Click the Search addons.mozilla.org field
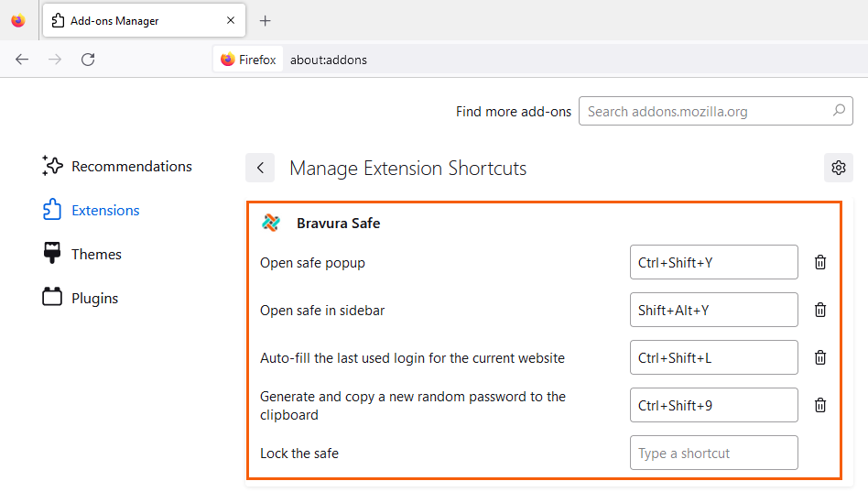This screenshot has height=492, width=868. click(716, 112)
